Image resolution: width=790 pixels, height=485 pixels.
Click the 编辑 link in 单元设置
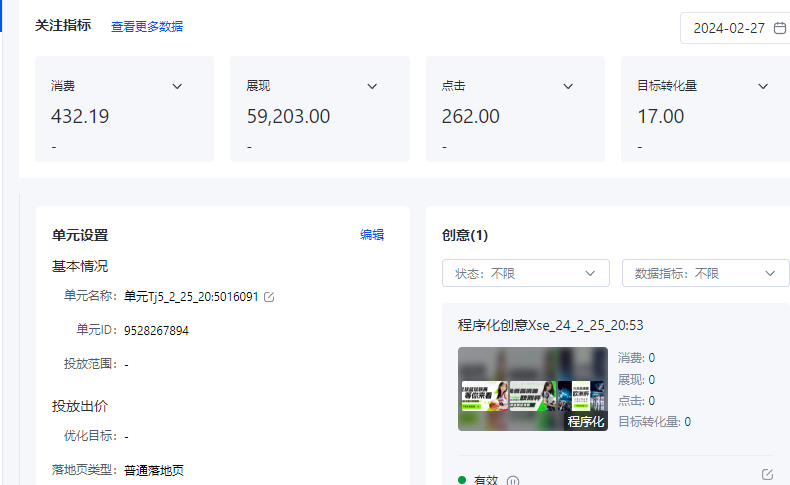click(x=372, y=235)
